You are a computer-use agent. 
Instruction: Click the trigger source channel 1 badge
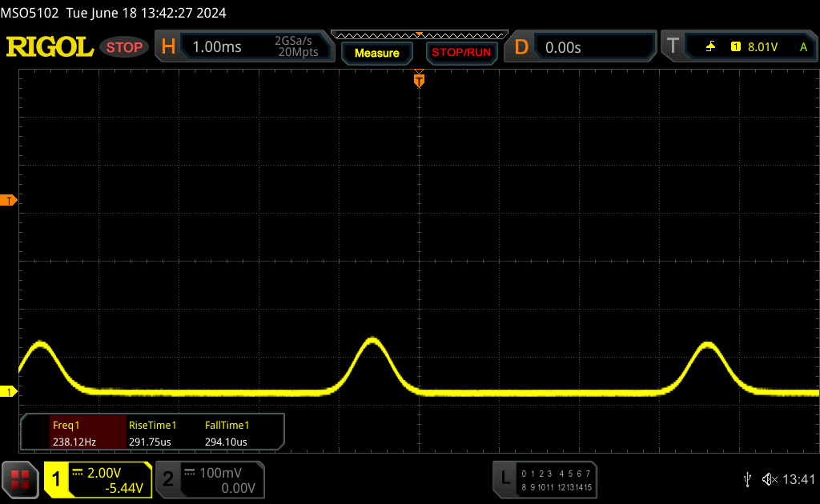click(x=735, y=47)
